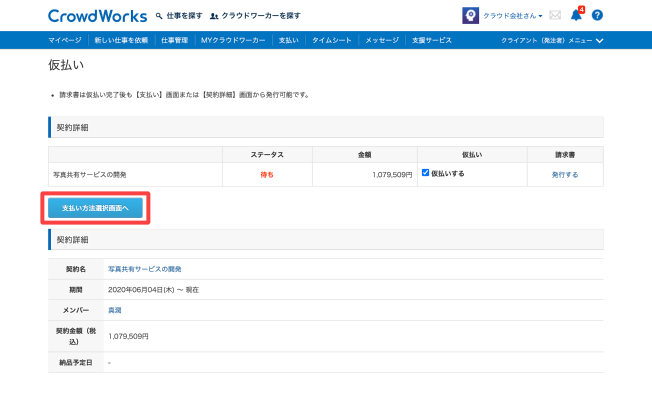Open the 仕事管理 menu item

click(174, 40)
